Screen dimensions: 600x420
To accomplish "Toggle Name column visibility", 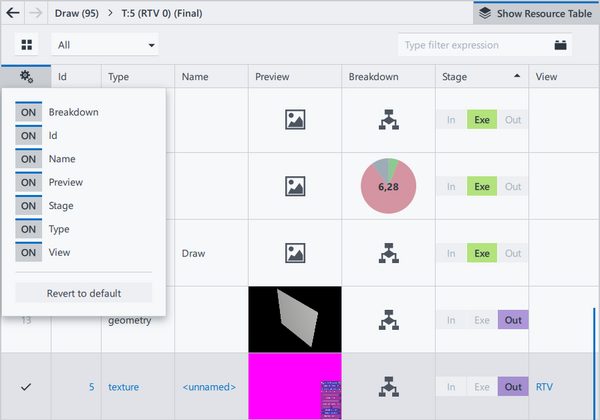I will pyautogui.click(x=29, y=159).
